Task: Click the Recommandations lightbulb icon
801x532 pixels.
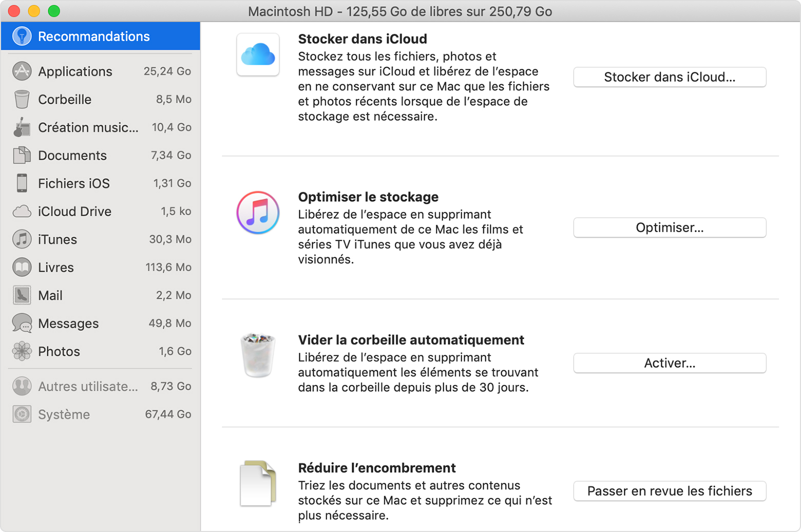Action: pyautogui.click(x=22, y=36)
